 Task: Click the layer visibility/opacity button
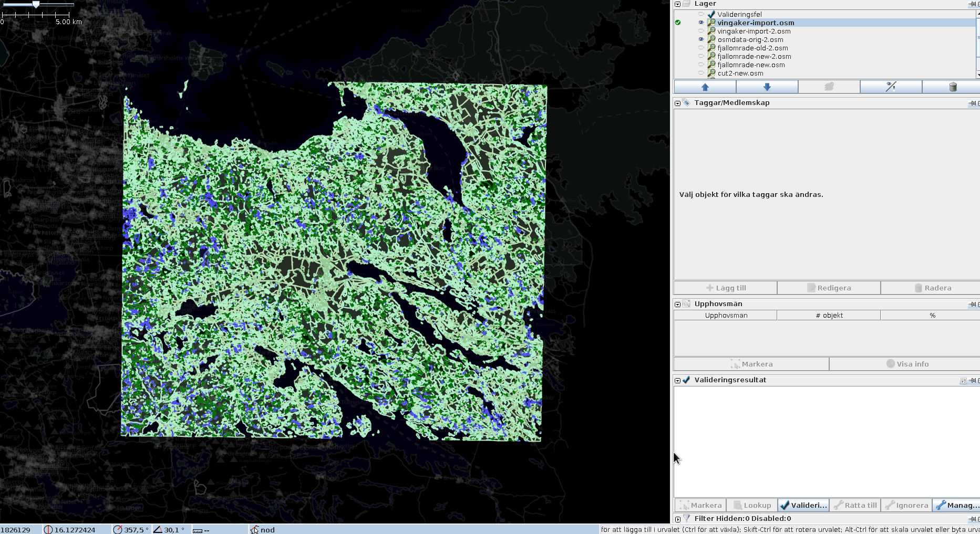click(x=891, y=87)
